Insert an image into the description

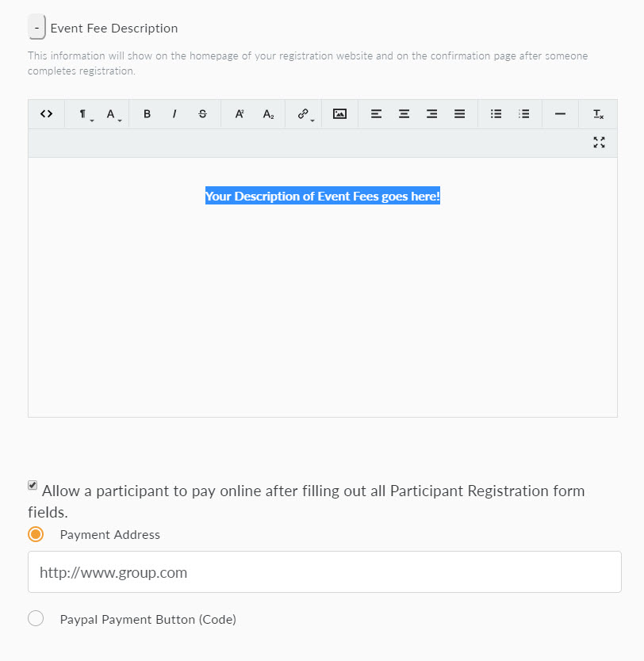point(339,114)
